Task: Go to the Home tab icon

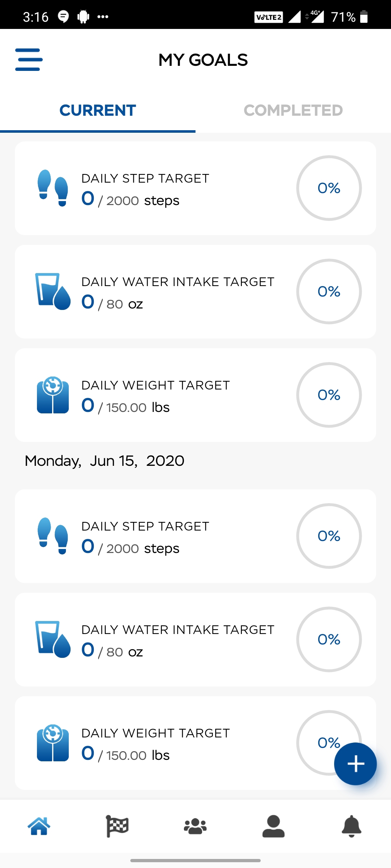Action: click(x=39, y=826)
